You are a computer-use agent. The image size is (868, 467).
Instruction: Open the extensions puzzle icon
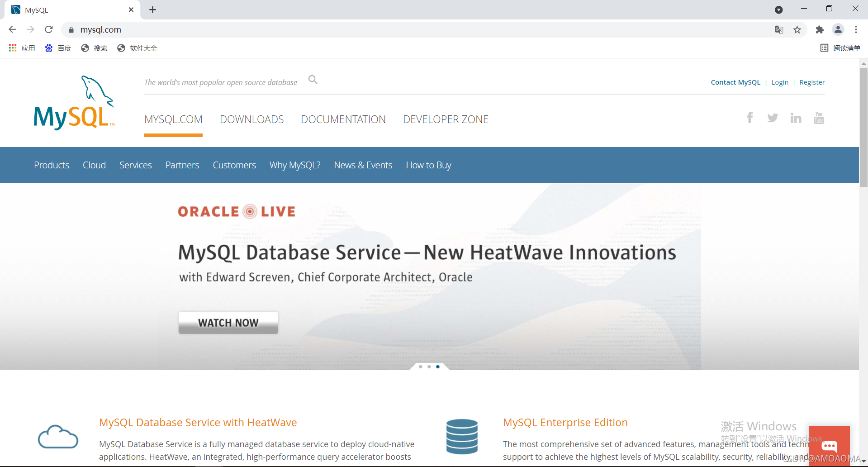(x=820, y=30)
